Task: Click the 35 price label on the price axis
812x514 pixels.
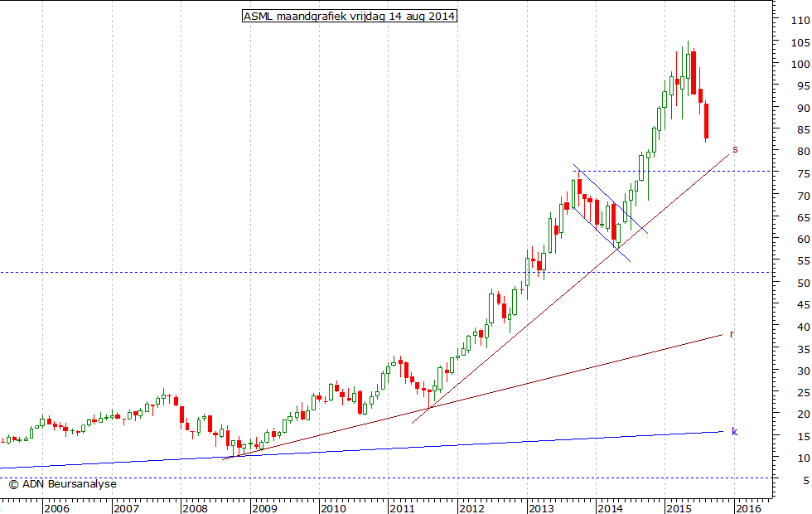Action: point(804,350)
